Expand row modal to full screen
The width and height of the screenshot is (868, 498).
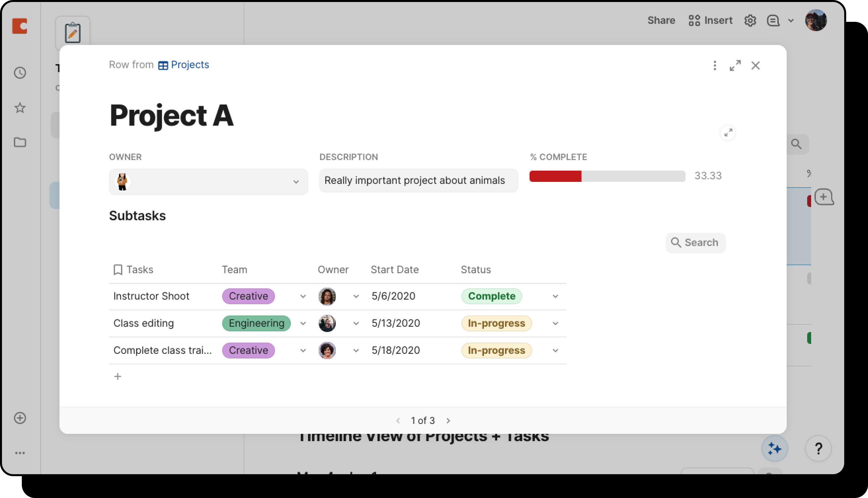[x=735, y=65]
